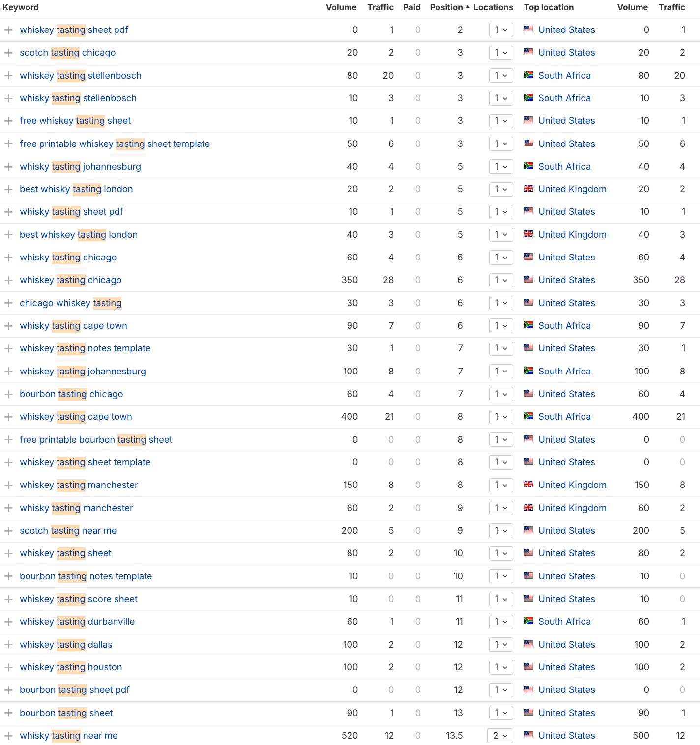Open locations dropdown for 'whiskey tasting dallas'
Image resolution: width=700 pixels, height=745 pixels.
pos(501,645)
